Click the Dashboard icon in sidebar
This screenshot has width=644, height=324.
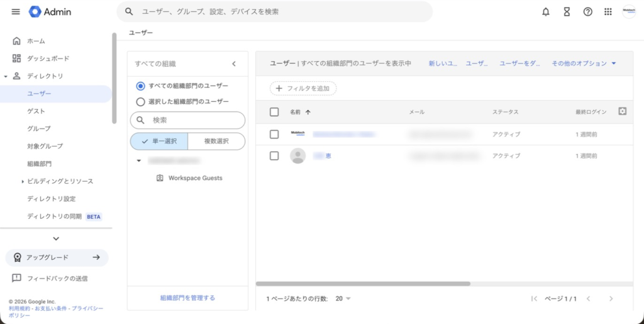(x=16, y=59)
